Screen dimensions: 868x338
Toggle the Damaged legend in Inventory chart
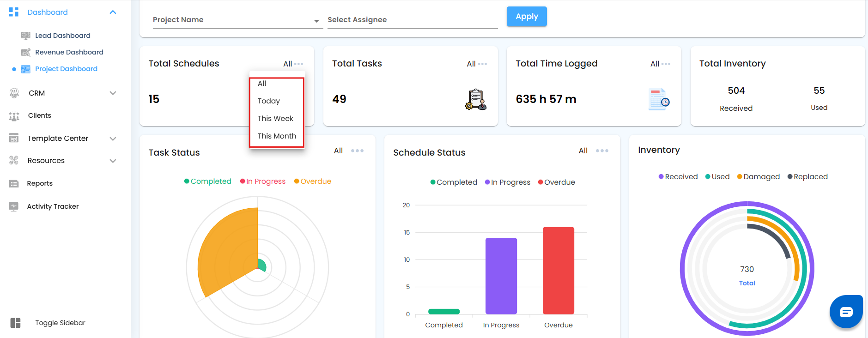coord(759,177)
